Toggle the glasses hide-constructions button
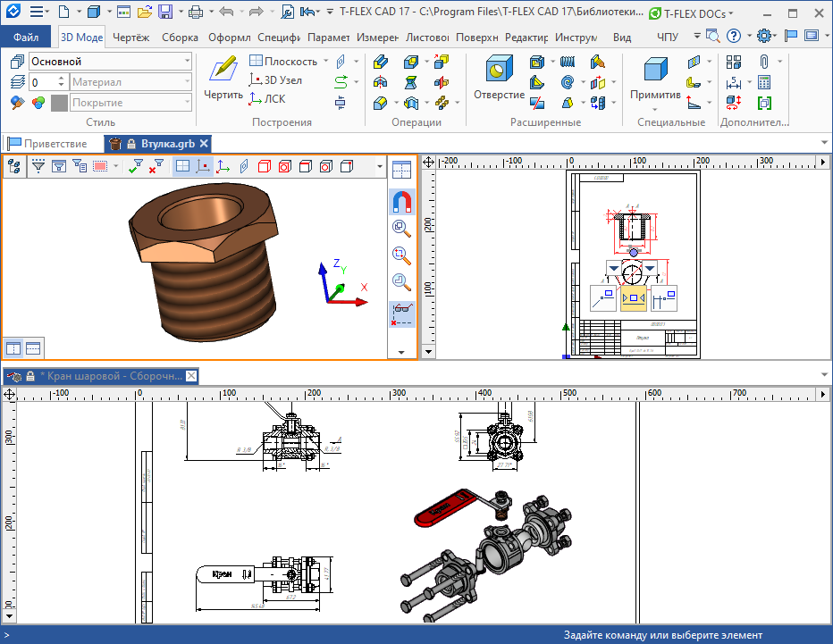 click(x=401, y=314)
